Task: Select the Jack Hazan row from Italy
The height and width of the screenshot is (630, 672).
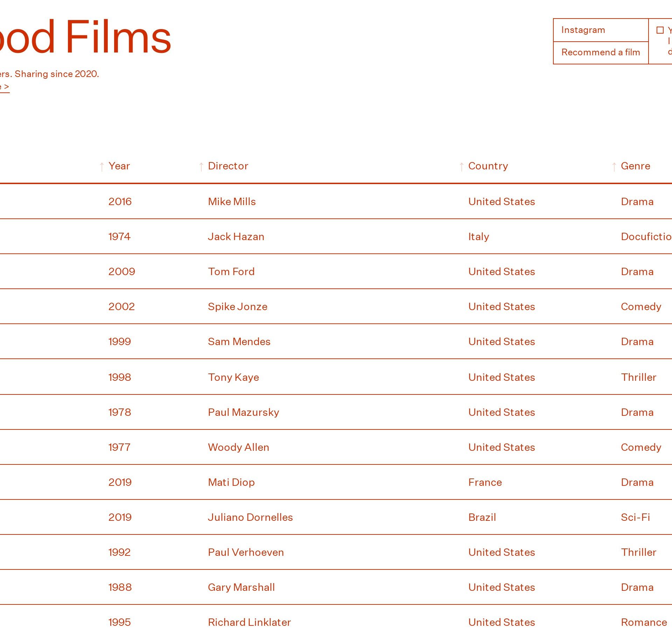Action: 236,237
